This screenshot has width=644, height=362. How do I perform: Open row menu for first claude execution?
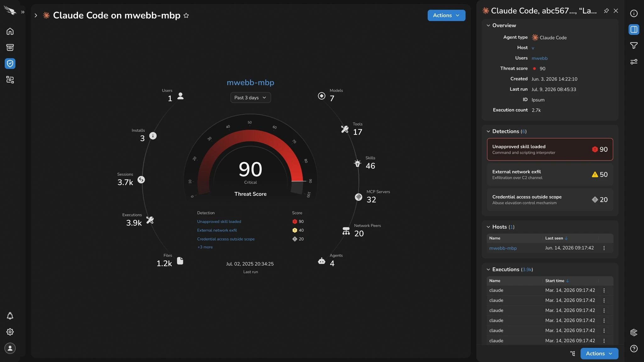point(604,290)
